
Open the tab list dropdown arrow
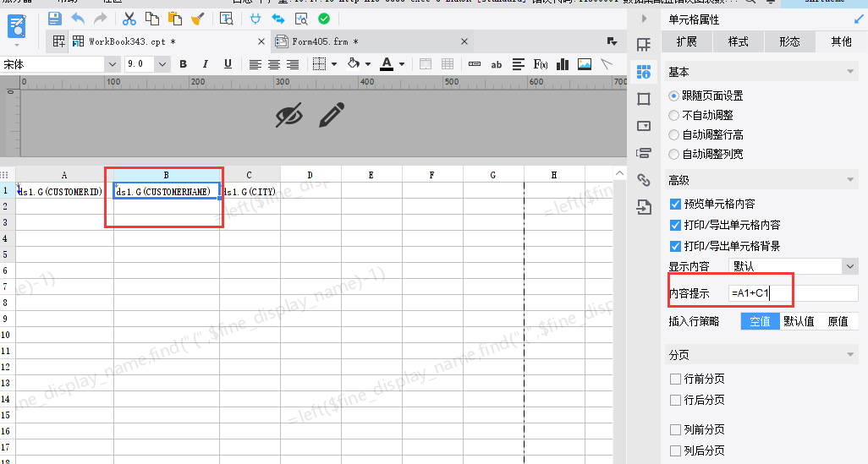(612, 41)
